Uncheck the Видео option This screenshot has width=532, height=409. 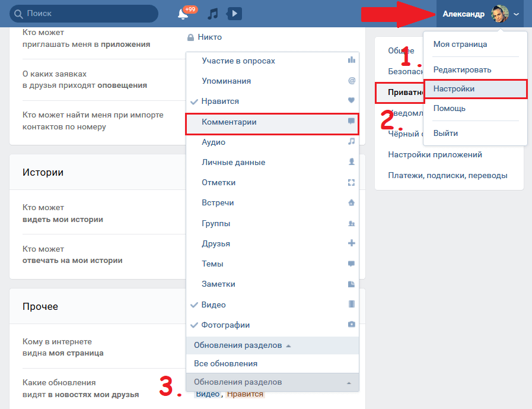(272, 305)
